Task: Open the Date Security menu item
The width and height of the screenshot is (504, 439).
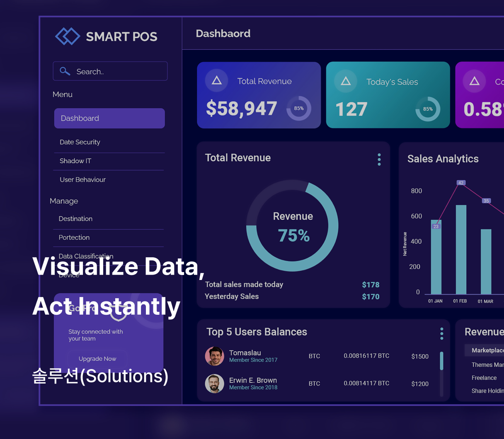Action: click(80, 142)
